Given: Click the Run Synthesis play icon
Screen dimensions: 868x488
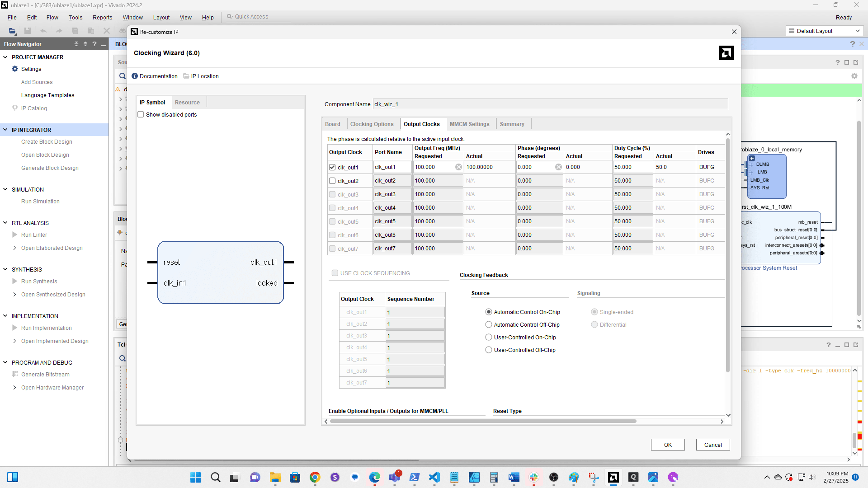Looking at the screenshot, I should click(x=15, y=281).
